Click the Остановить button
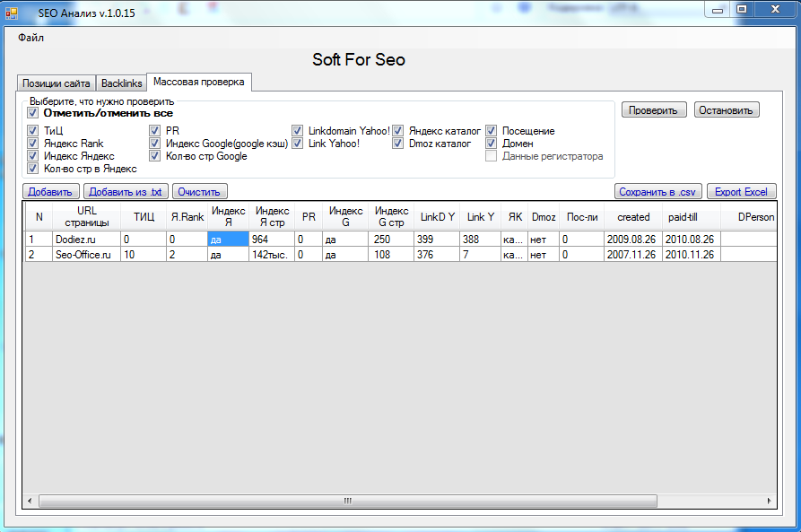The image size is (801, 532). pos(727,109)
